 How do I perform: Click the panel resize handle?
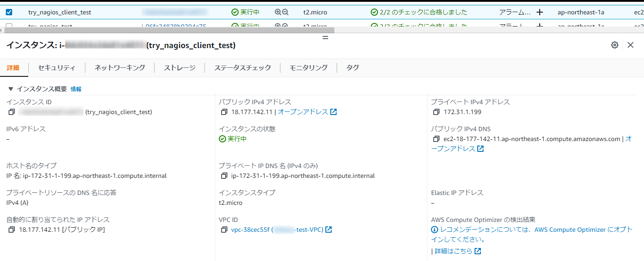pyautogui.click(x=325, y=37)
